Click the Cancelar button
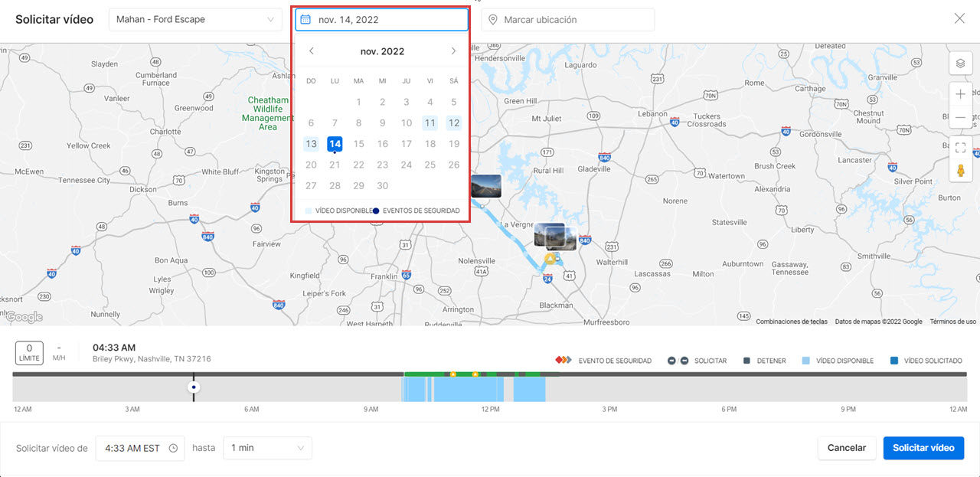 (x=846, y=448)
